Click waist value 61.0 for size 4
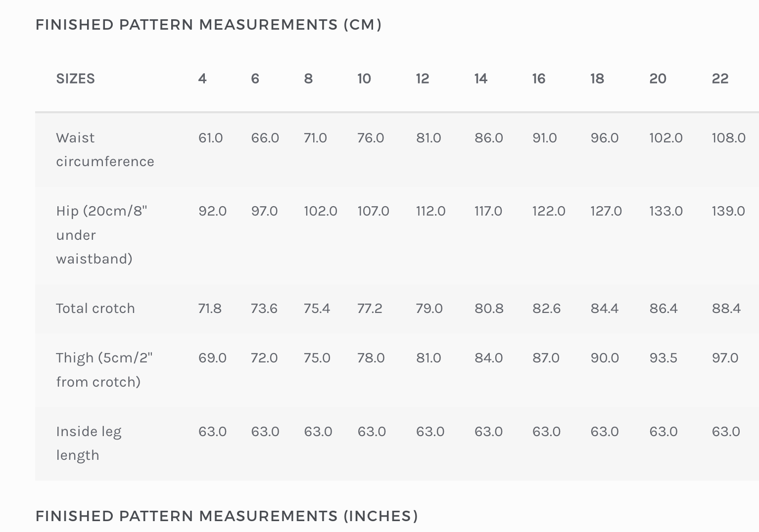759x532 pixels. click(211, 138)
